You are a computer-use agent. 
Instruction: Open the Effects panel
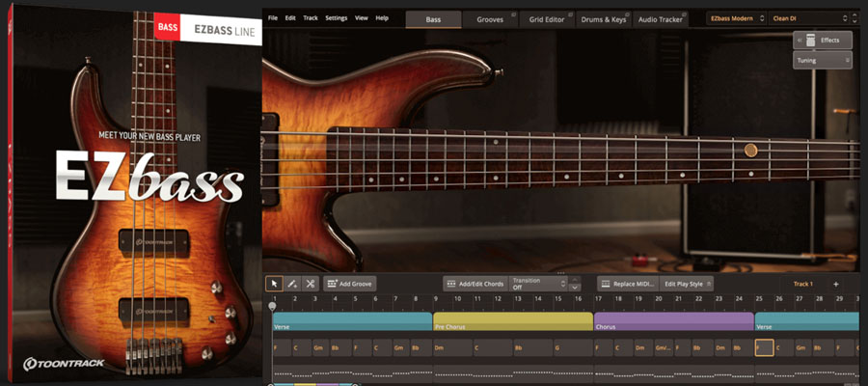(823, 40)
